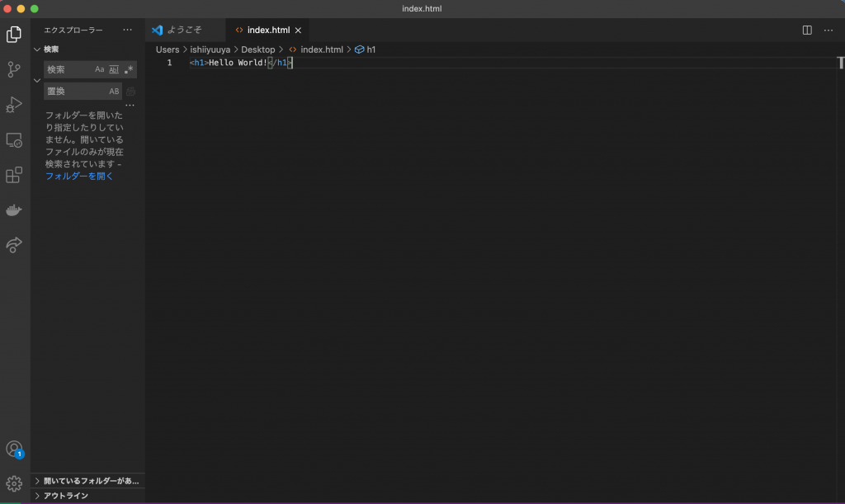The height and width of the screenshot is (504, 845).
Task: Toggle Preserve Case (AB) in replace field
Action: 114,92
